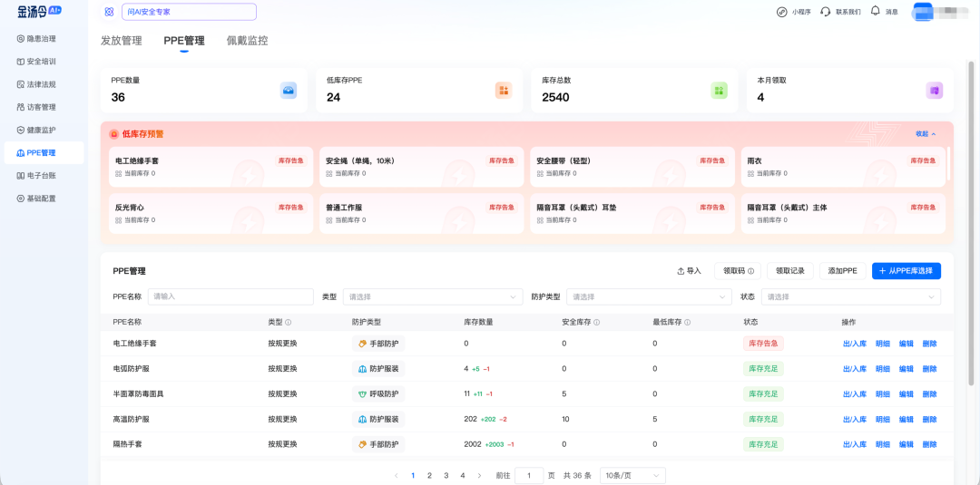Click the 访客管理 sidebar icon
Screen dimensions: 980x485
pyautogui.click(x=21, y=107)
